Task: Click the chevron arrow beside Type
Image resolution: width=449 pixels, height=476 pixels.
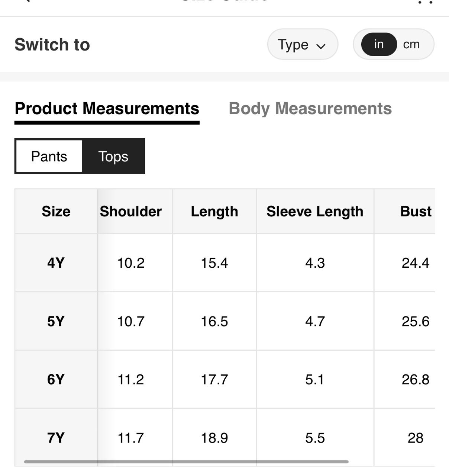Action: tap(321, 46)
